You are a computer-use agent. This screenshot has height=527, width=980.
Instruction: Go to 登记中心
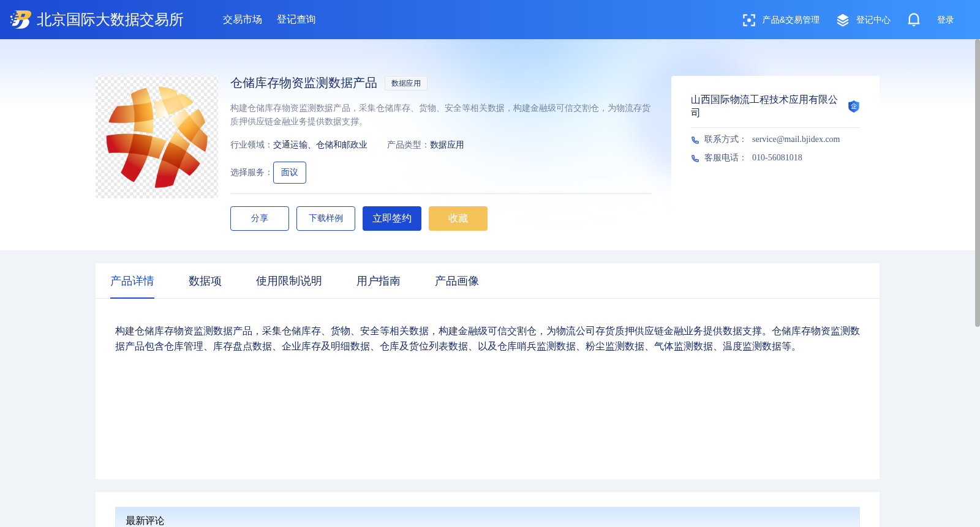point(873,20)
